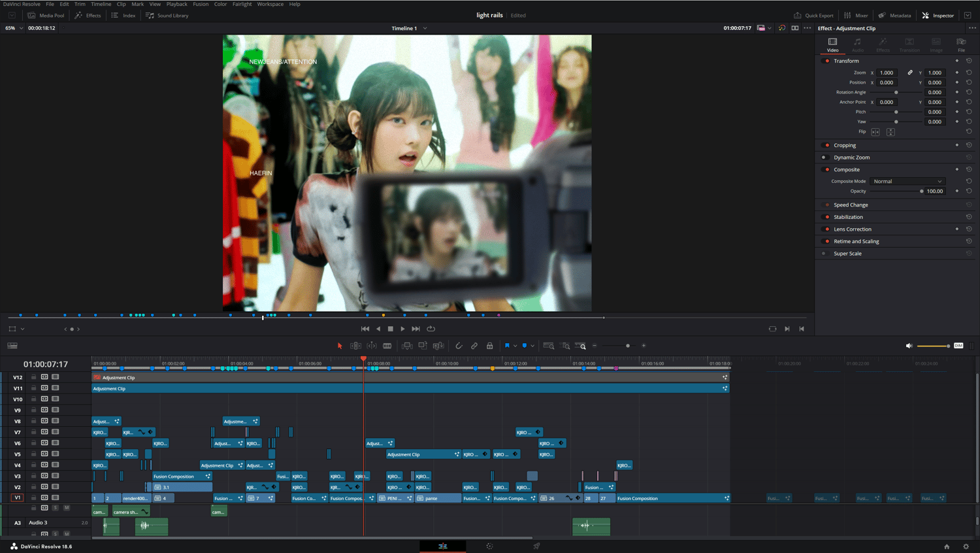Open the Metadata panel
The width and height of the screenshot is (980, 553).
894,15
